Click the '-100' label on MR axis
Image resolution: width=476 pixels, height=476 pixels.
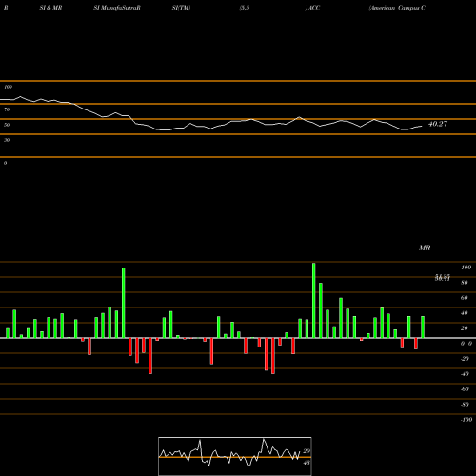click(x=466, y=420)
